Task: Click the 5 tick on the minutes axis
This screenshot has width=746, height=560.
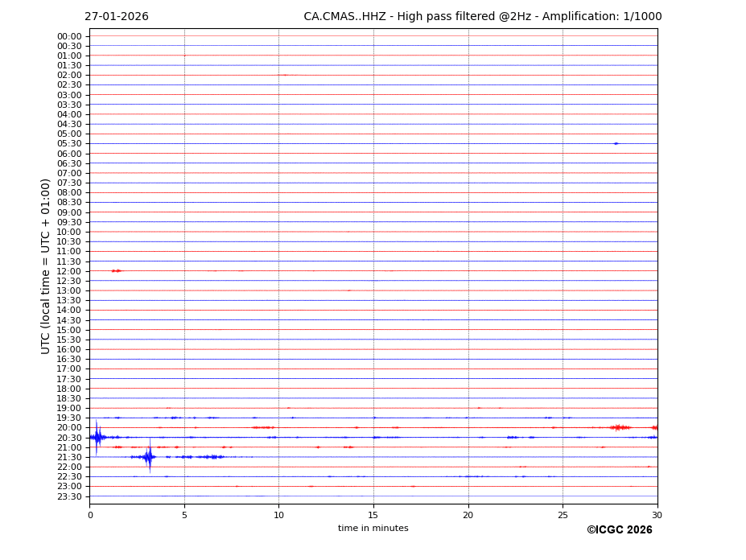Action: 184,515
